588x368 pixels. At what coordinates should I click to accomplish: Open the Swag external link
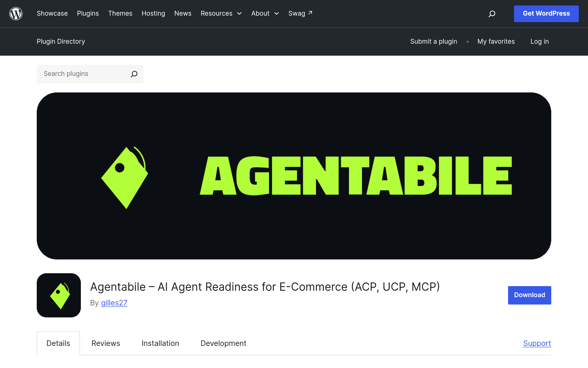pyautogui.click(x=300, y=13)
